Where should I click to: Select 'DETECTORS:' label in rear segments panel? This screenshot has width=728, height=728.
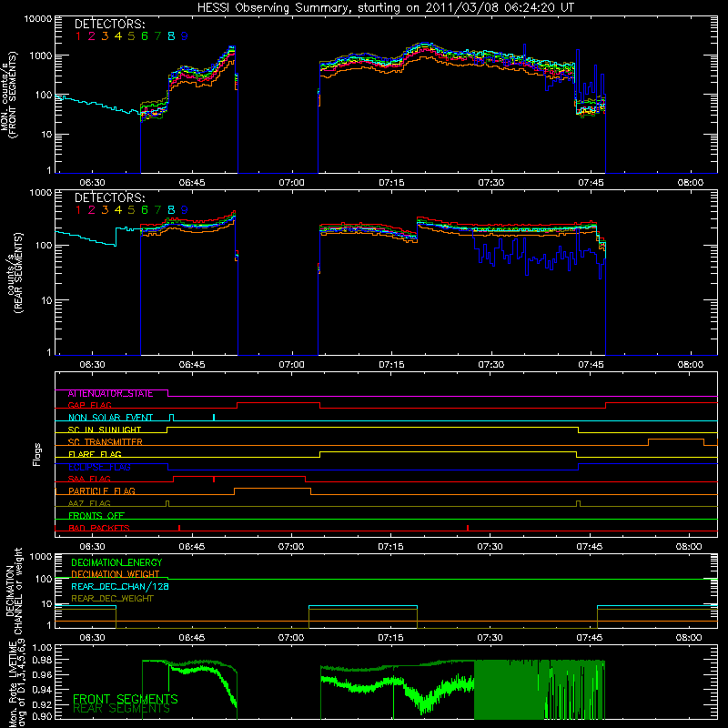pyautogui.click(x=110, y=197)
